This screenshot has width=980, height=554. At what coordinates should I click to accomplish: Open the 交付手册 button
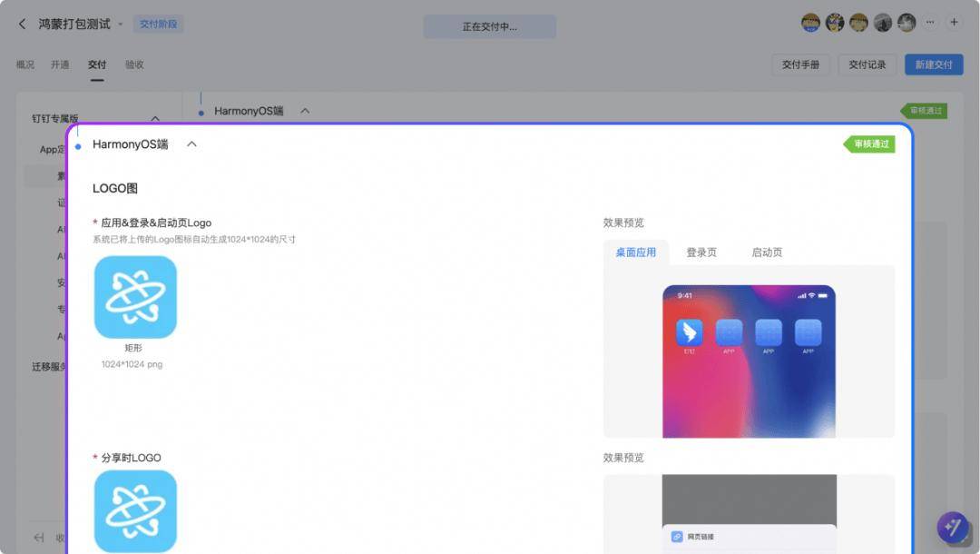[800, 64]
